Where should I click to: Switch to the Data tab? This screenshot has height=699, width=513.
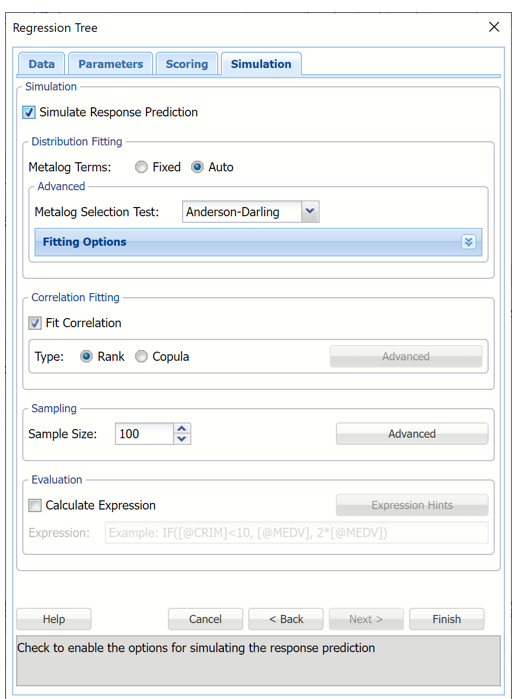point(41,64)
